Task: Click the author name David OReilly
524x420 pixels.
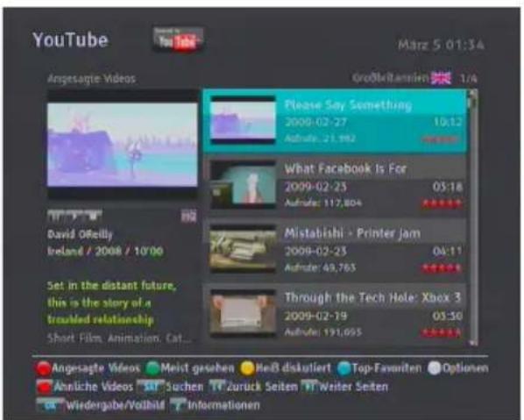Action: (80, 234)
